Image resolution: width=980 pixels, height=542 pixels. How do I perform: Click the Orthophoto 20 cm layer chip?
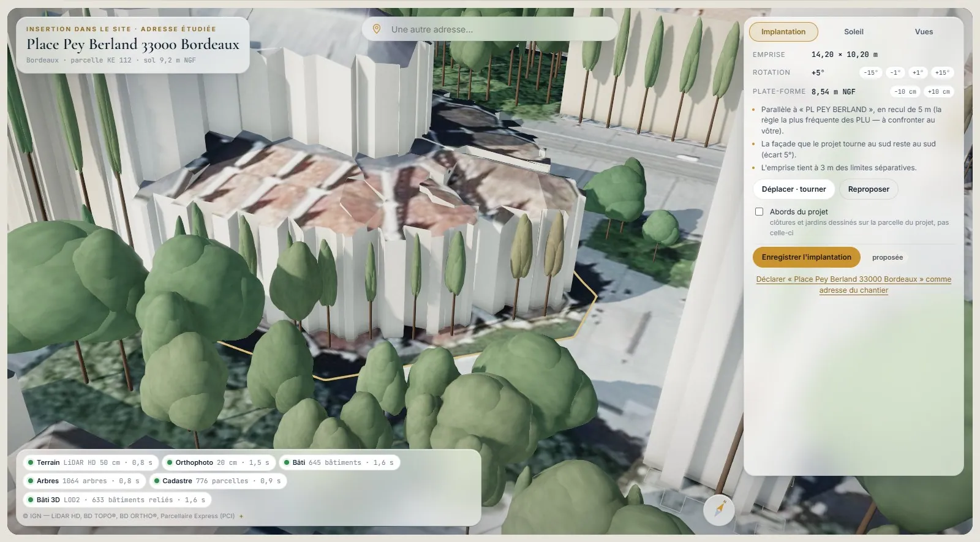219,462
